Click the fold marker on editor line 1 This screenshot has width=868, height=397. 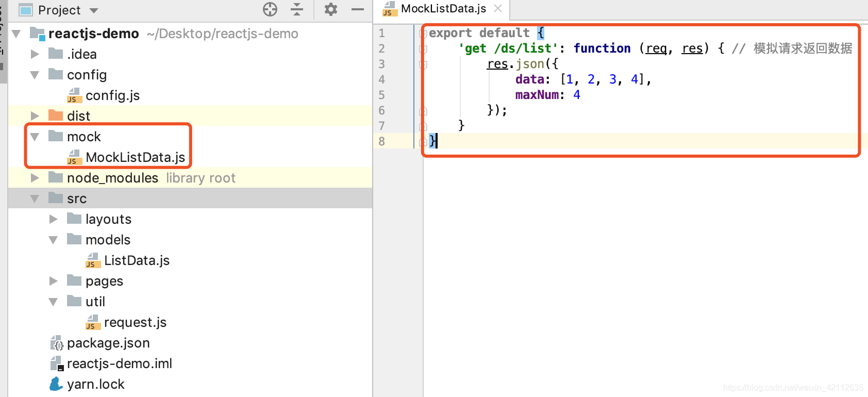423,34
